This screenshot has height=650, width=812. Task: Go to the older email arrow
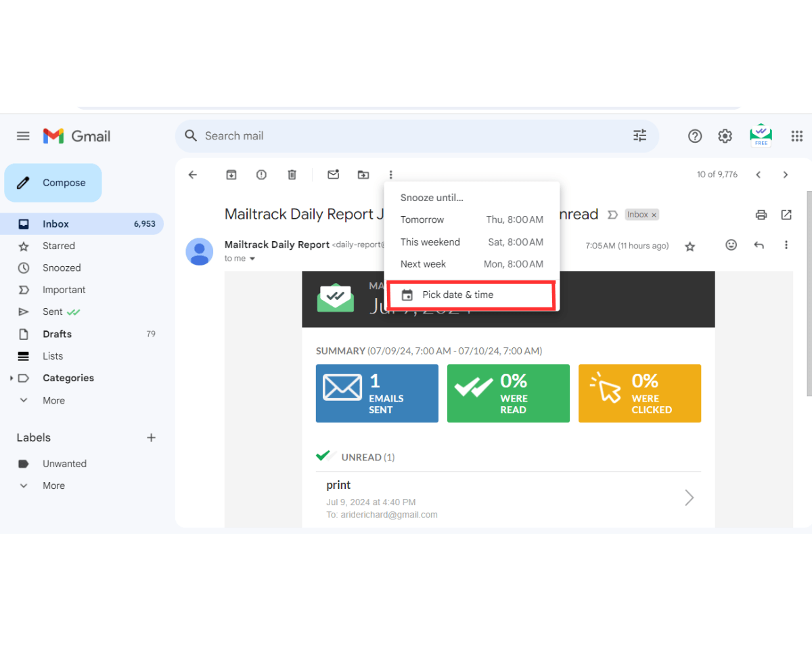click(x=786, y=175)
